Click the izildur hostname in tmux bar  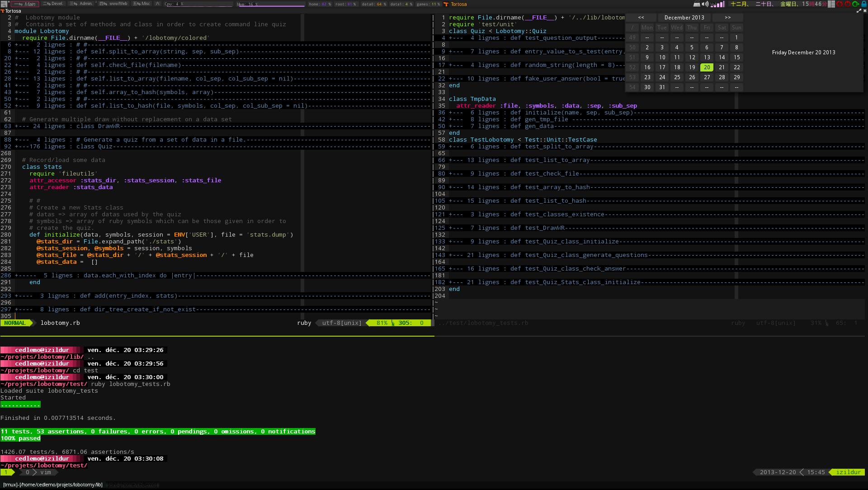pos(848,472)
